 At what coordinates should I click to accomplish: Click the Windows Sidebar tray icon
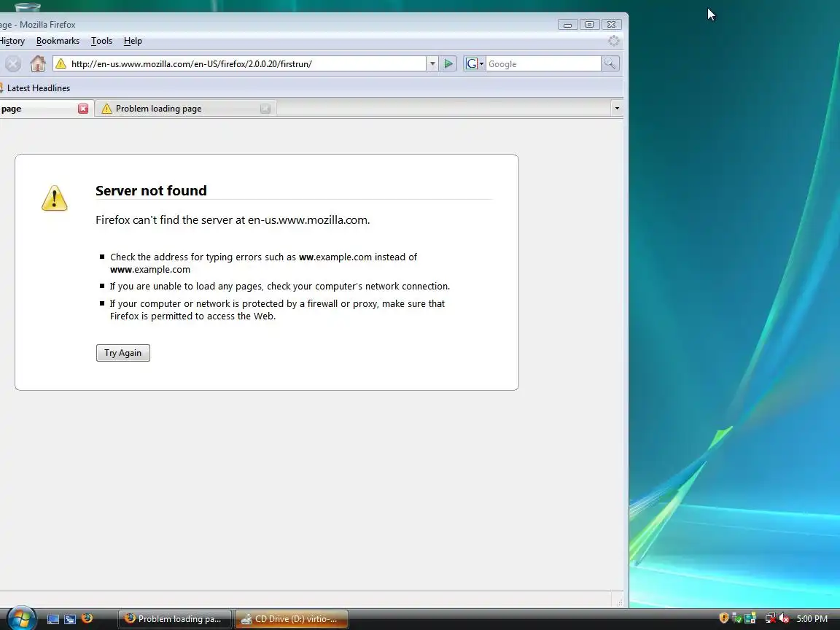coord(750,618)
